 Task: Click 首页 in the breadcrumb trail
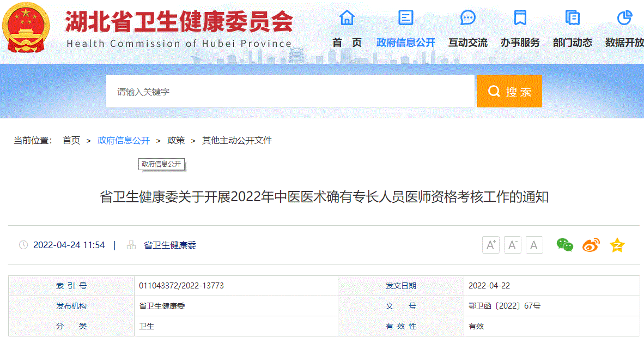[x=71, y=140]
